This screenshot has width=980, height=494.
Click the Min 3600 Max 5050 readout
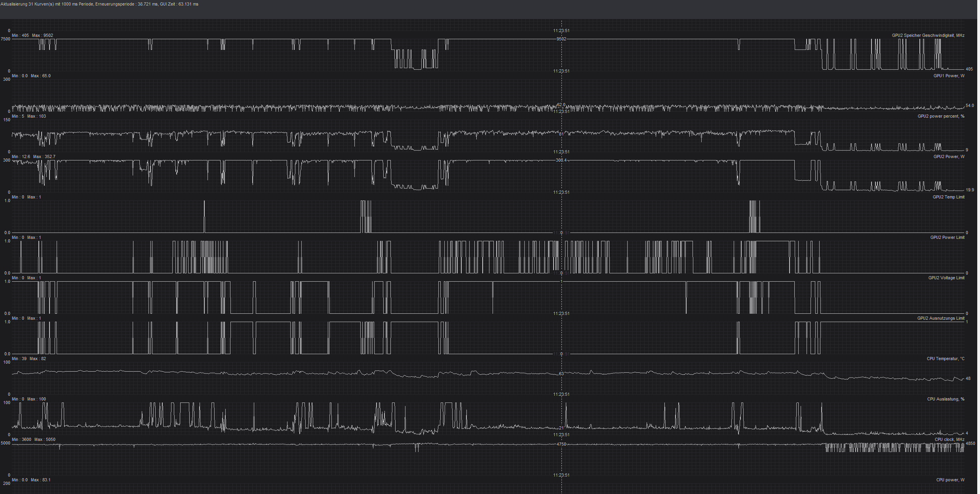click(x=34, y=439)
